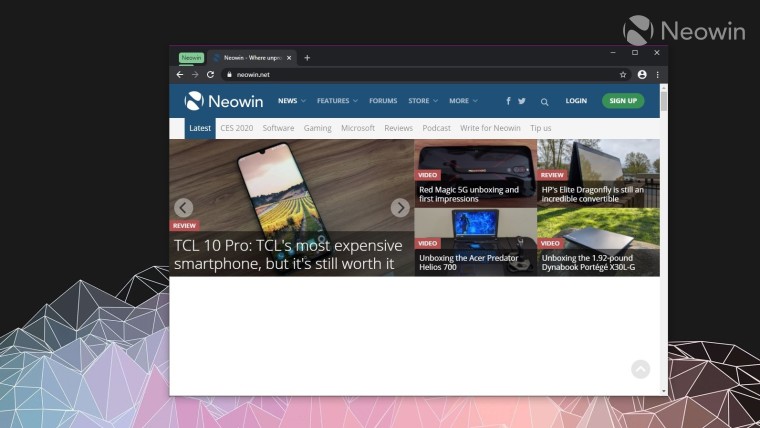Expand the MORE dropdown menu

[463, 101]
